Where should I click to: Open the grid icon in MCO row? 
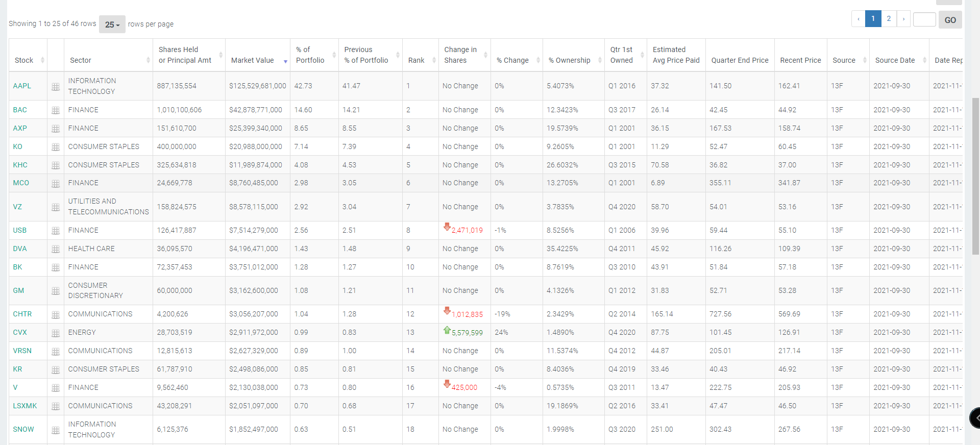point(56,183)
